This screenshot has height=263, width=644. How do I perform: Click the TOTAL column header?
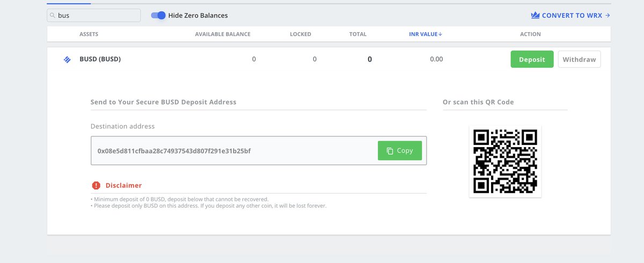358,34
